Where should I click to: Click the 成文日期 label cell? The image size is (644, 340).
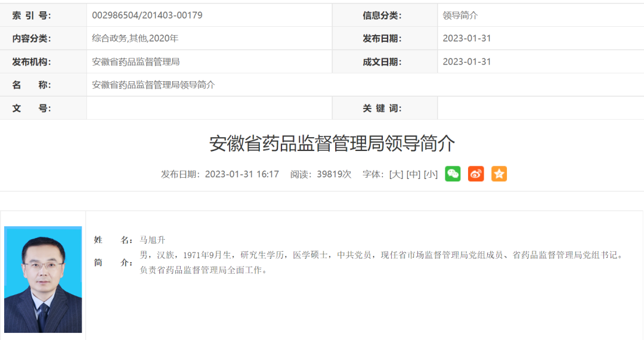pyautogui.click(x=385, y=61)
